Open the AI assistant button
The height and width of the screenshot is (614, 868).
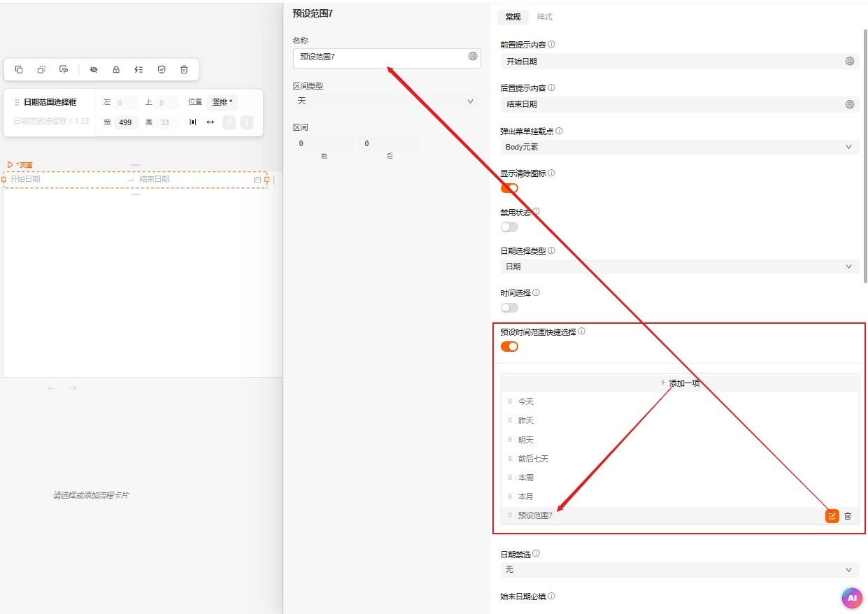851,598
